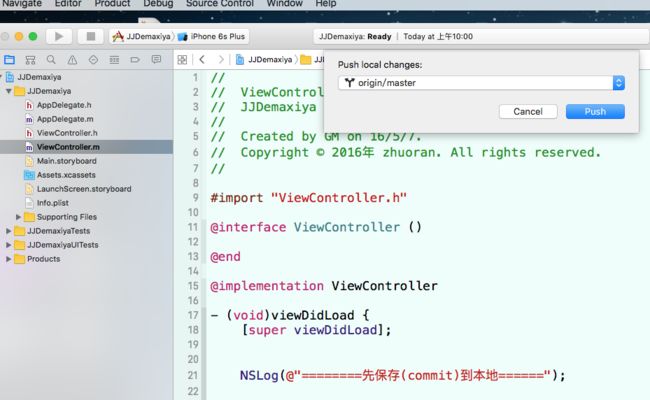
Task: Expand the JJDemaxiyaUITests group
Action: tap(8, 245)
